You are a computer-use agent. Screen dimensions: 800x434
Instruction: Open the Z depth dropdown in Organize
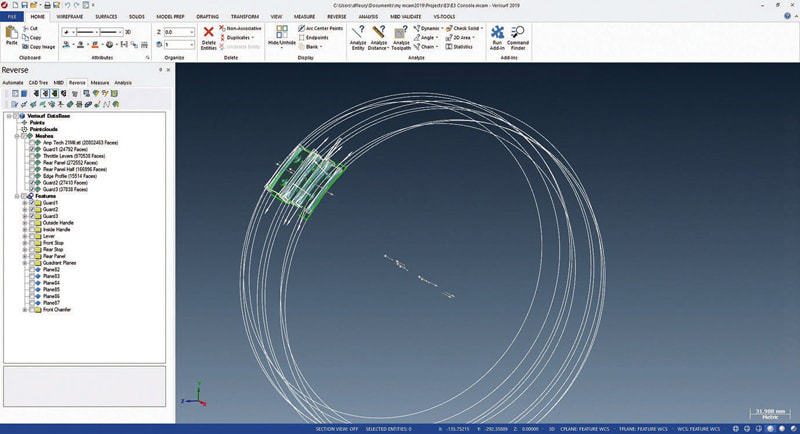[x=192, y=32]
